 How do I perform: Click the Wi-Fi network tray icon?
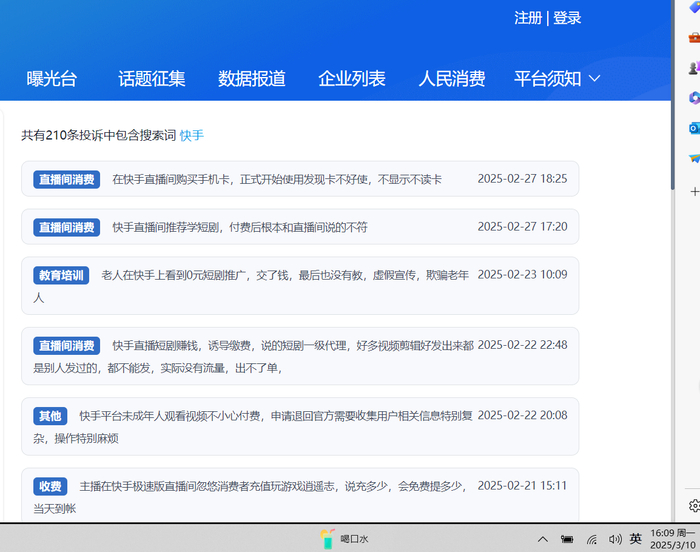(x=592, y=540)
